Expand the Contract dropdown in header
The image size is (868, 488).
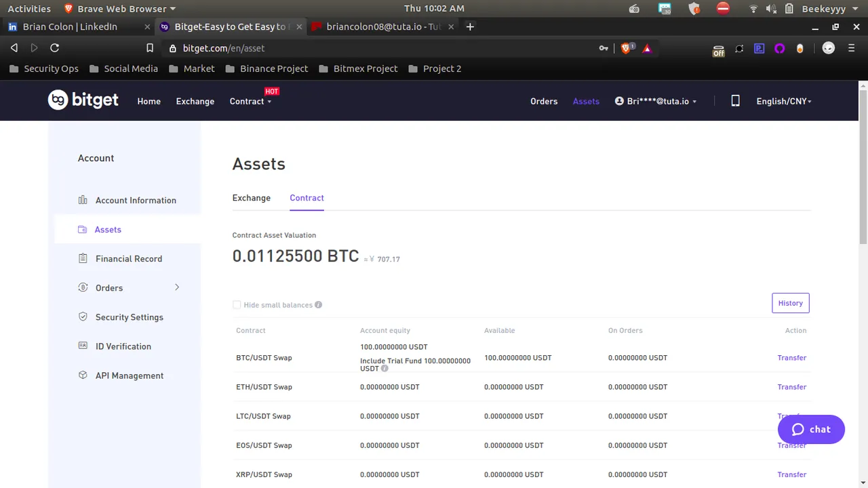(x=250, y=101)
